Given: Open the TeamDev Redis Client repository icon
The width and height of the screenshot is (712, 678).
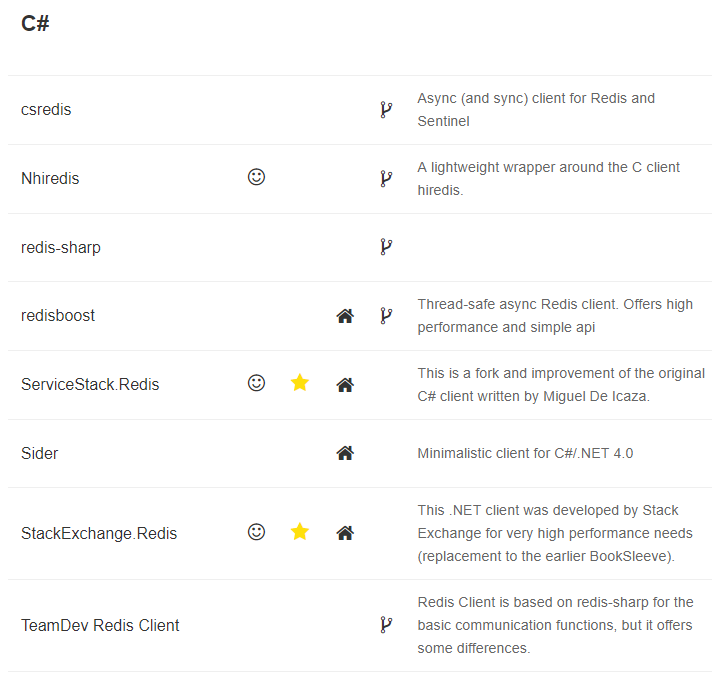Looking at the screenshot, I should click(x=386, y=625).
